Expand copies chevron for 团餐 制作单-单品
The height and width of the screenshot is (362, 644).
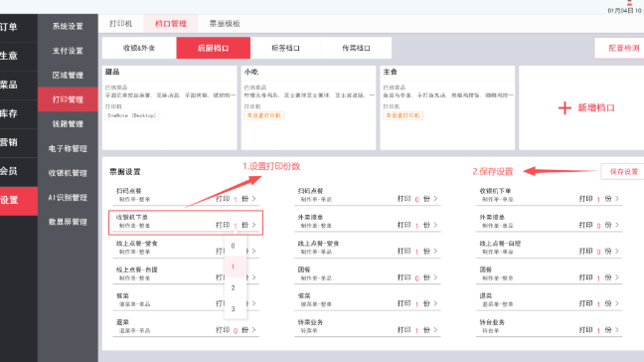tap(435, 277)
